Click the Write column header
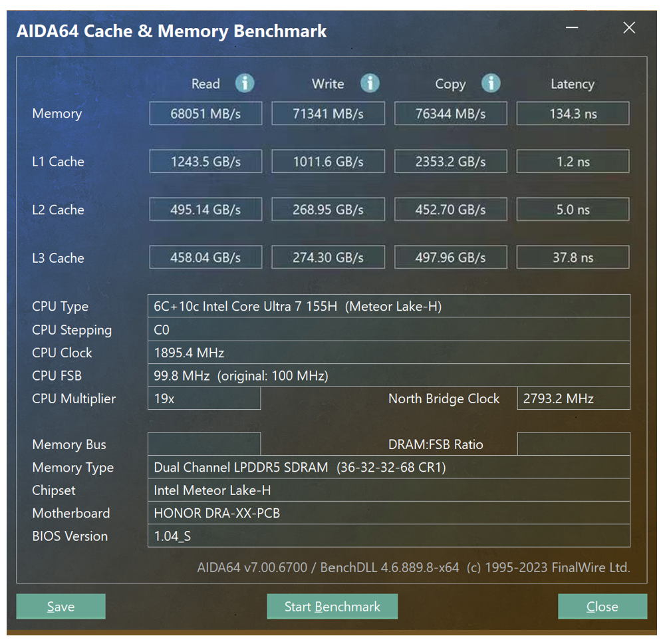This screenshot has width=665, height=644. (328, 84)
